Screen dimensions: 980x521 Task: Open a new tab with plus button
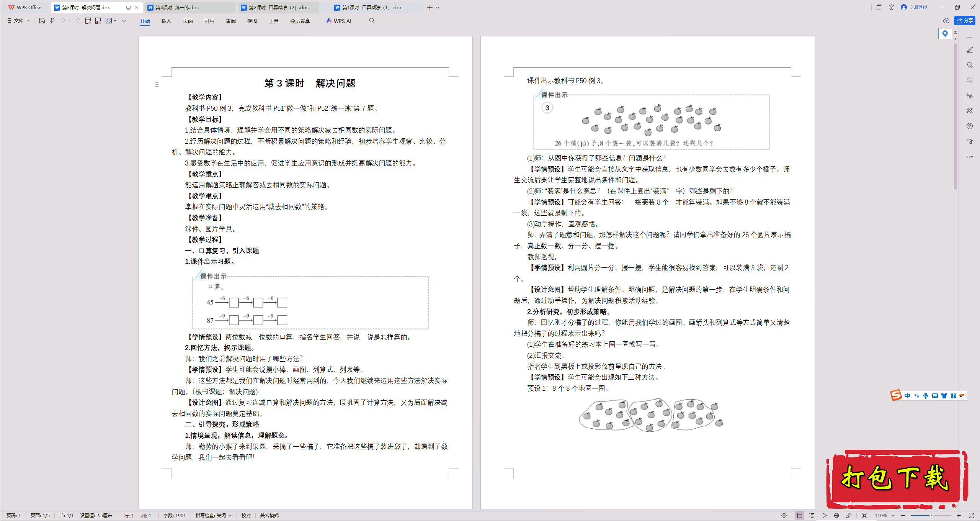[430, 8]
